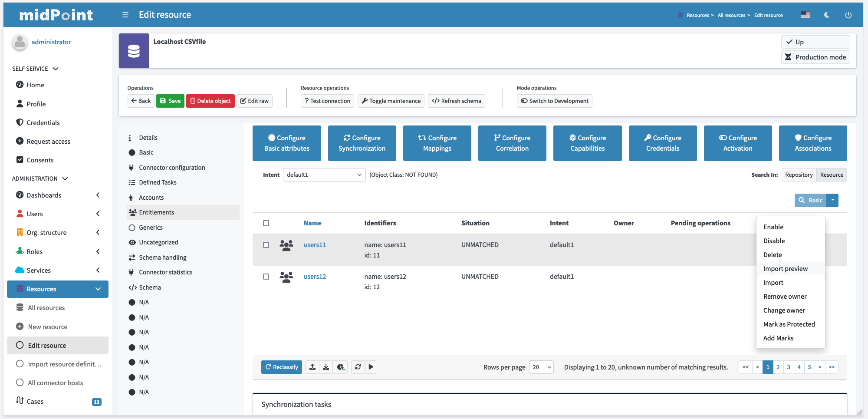This screenshot has width=868, height=419.
Task: Click the upload icon beside Reclassify
Action: pos(312,367)
